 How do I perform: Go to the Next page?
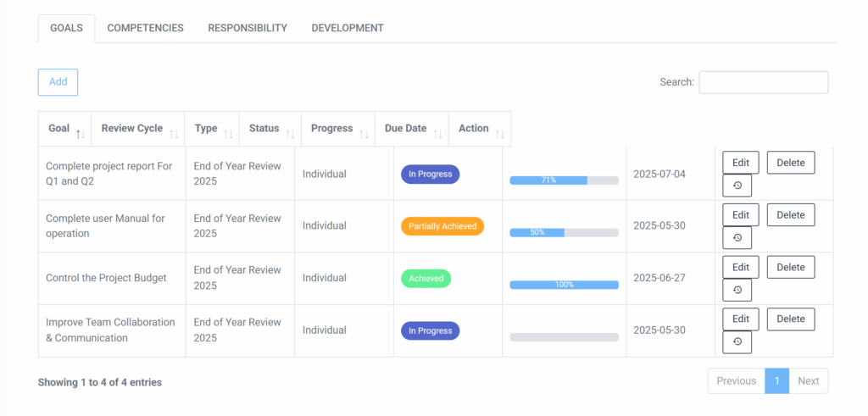(x=808, y=381)
